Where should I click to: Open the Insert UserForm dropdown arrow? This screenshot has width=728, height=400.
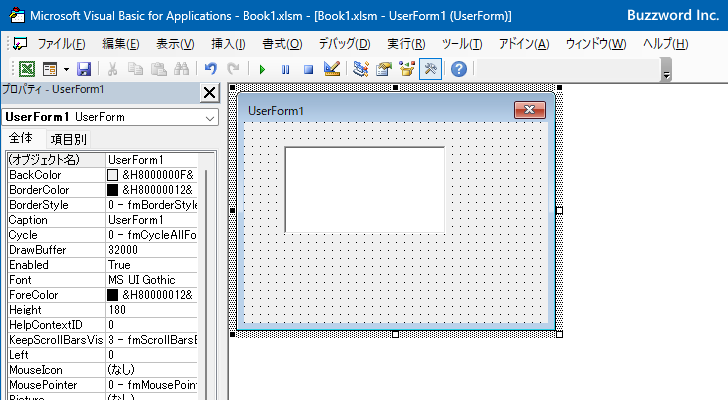66,69
